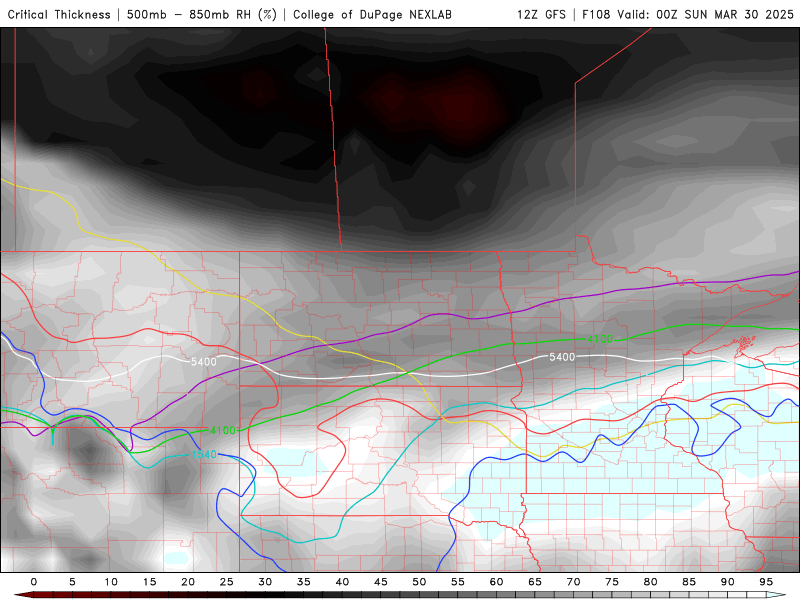Screen dimensions: 800x600
Task: Click the white arrow end of the color bar
Action: [778, 595]
